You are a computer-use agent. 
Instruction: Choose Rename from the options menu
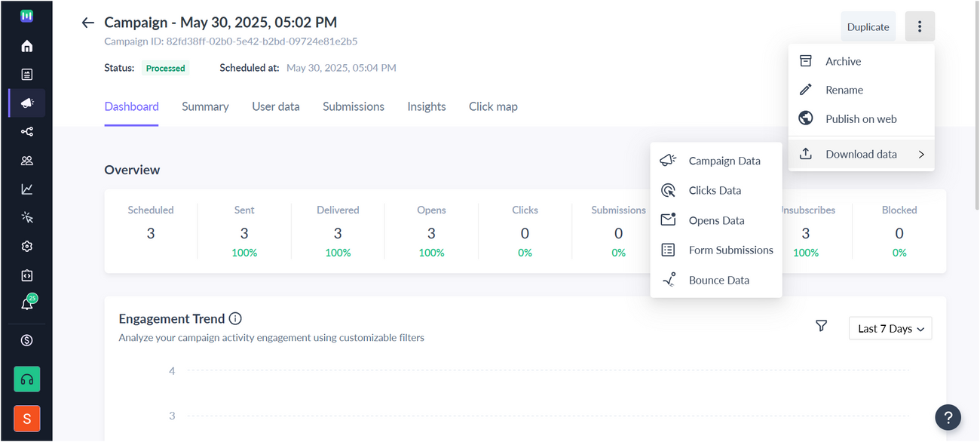861,90
